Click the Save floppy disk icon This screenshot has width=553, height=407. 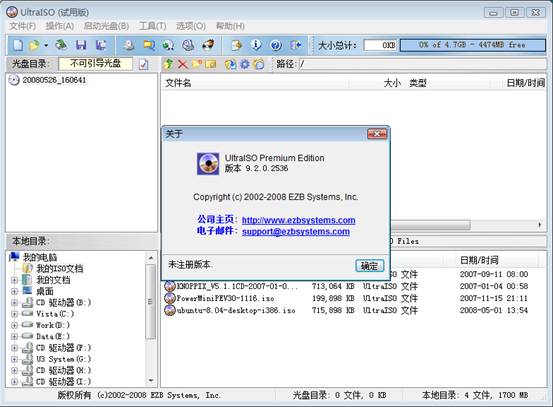tap(81, 45)
